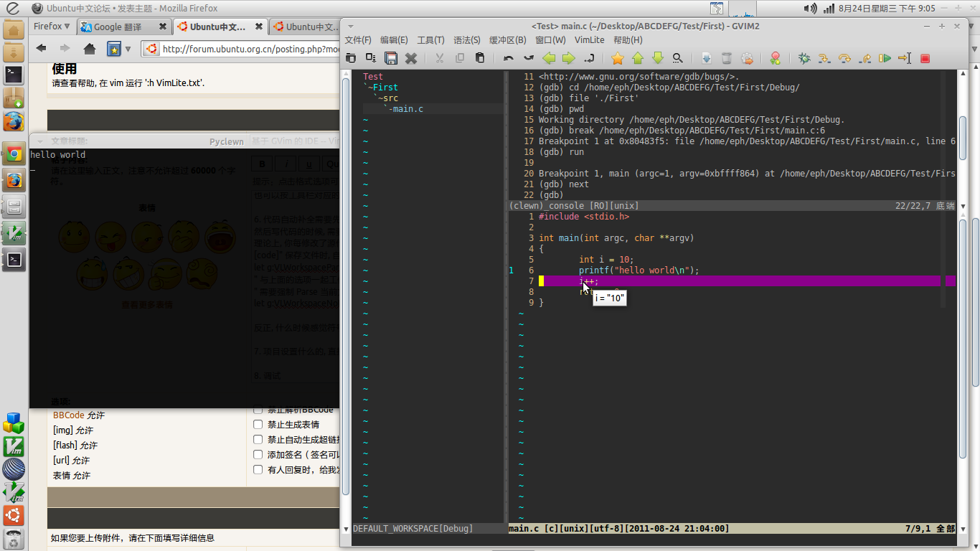Viewport: 980px width, 551px height.
Task: Click the Firefox URL address field
Action: point(251,49)
